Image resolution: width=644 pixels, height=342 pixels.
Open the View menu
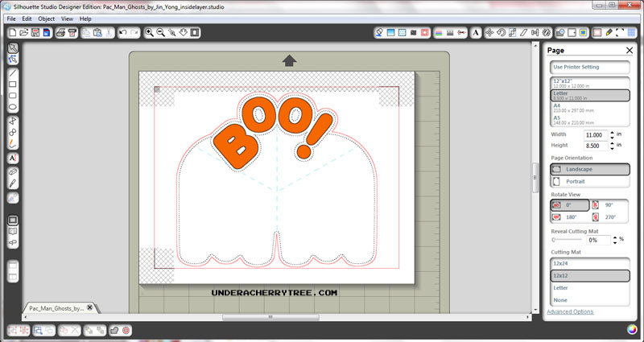(x=67, y=19)
